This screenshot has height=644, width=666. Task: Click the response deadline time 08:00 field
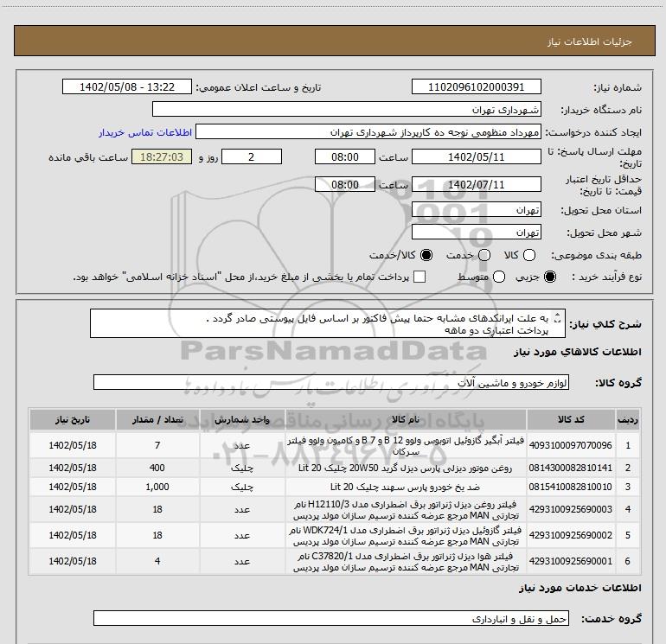345,156
